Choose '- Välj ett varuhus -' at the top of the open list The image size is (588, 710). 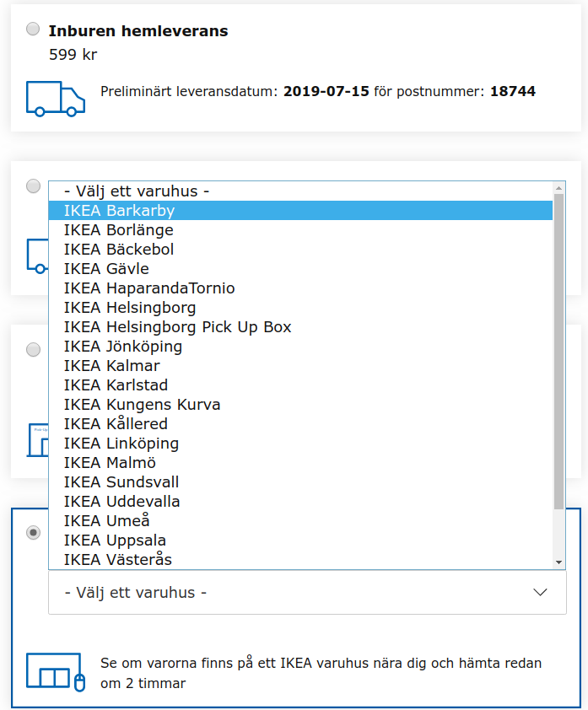tap(300, 191)
